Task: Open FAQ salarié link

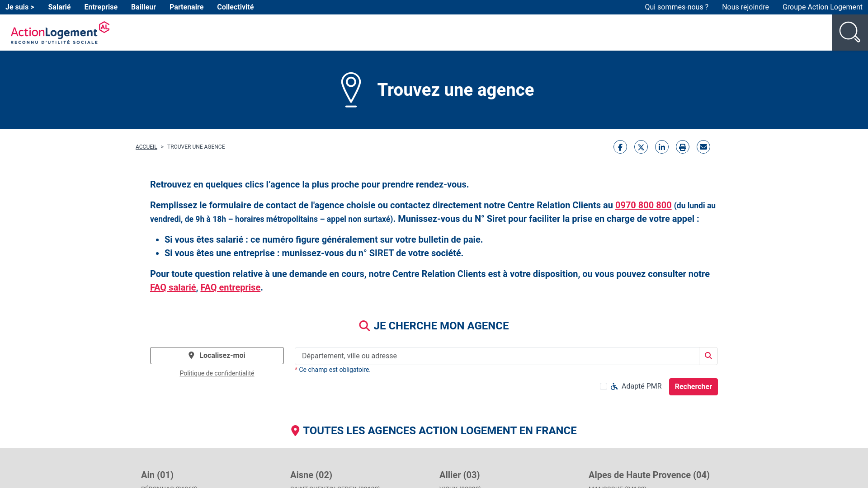Action: pyautogui.click(x=173, y=287)
